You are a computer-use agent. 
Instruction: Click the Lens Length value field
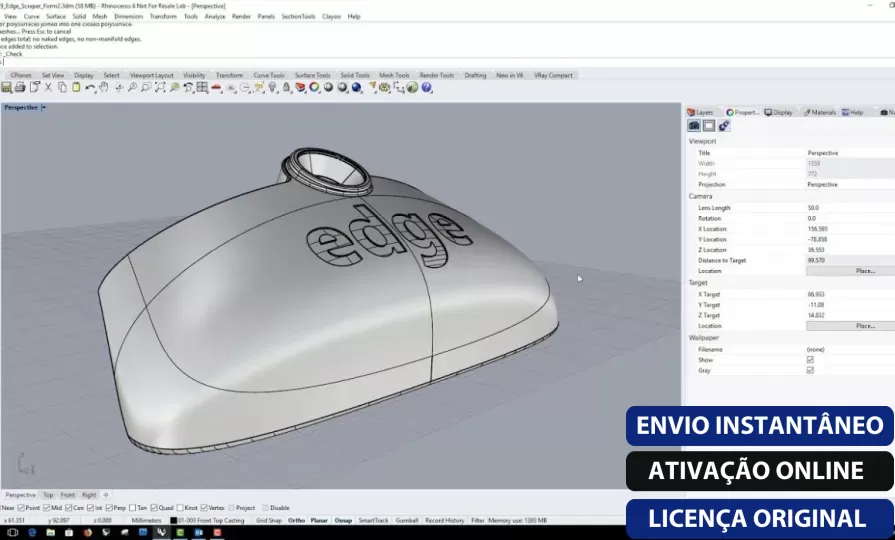pos(849,208)
